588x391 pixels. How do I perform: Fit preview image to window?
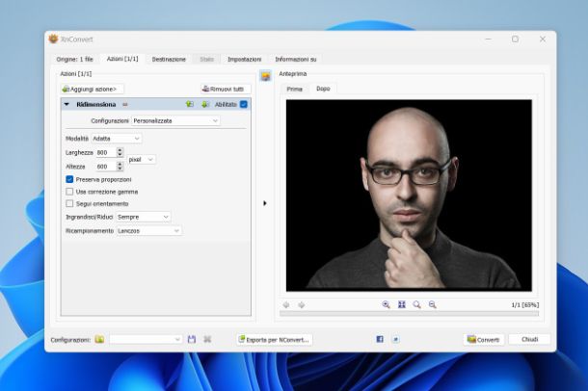click(402, 305)
